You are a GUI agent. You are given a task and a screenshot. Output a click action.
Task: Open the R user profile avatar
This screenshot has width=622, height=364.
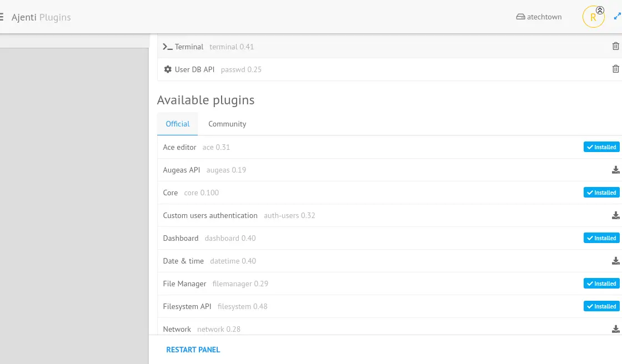pos(593,17)
